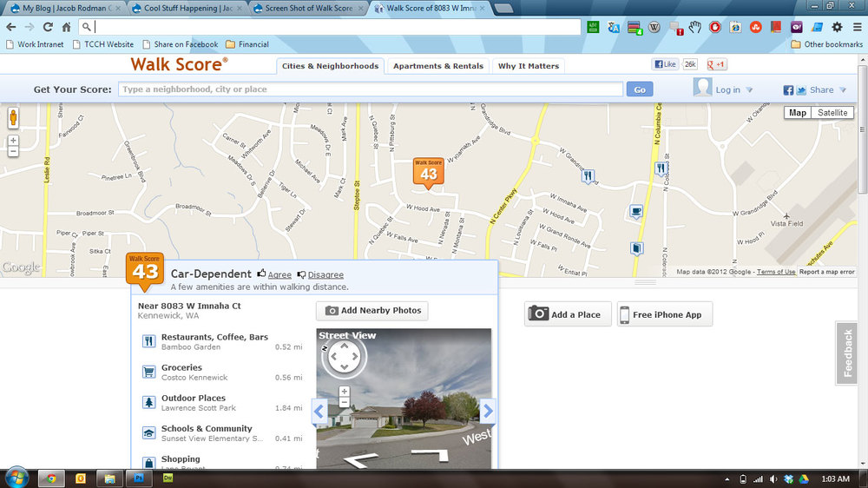Expand the Share dropdown arrow

(843, 89)
